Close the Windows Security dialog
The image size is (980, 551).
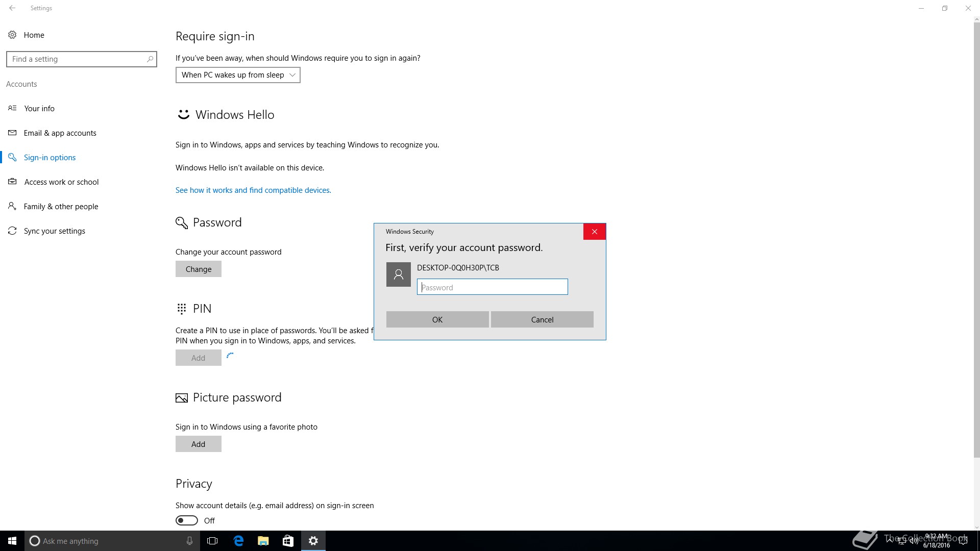pos(595,232)
